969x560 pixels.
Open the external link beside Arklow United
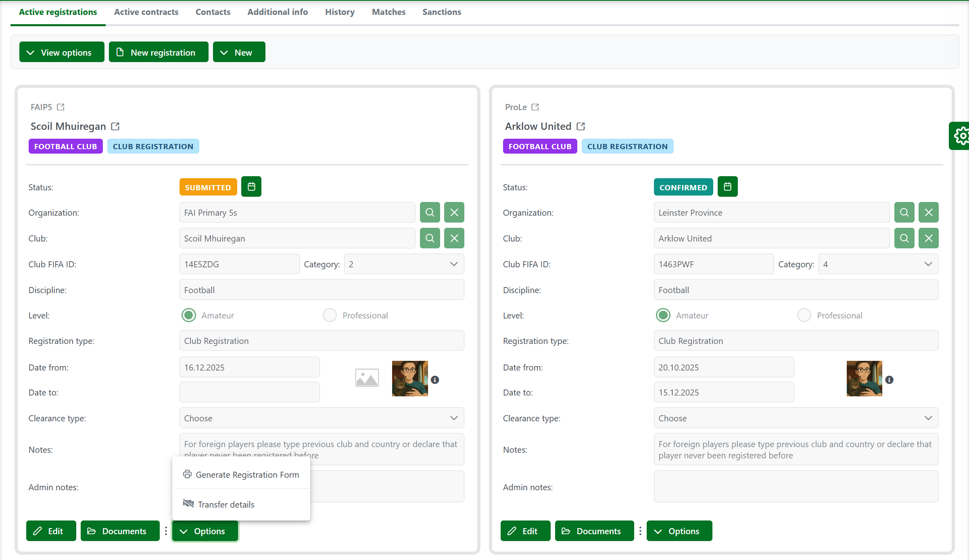coord(581,127)
